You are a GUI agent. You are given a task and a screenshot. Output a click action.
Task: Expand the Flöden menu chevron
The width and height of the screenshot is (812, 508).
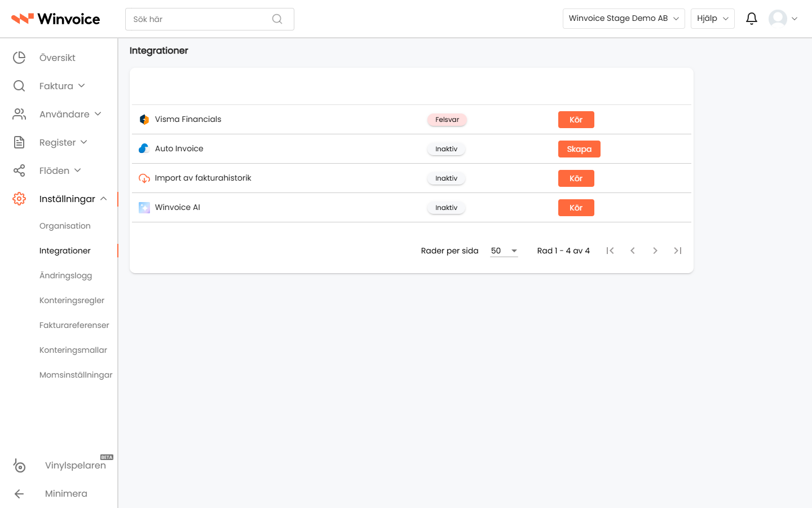[x=78, y=170]
